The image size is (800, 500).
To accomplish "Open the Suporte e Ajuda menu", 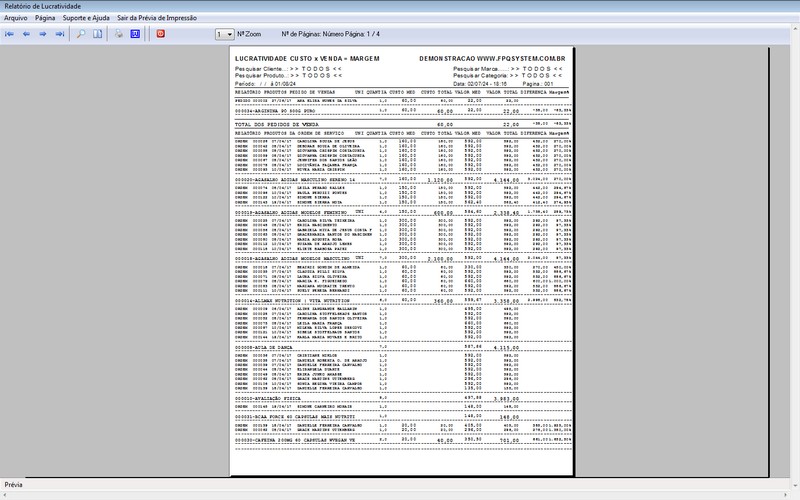I will [x=86, y=18].
